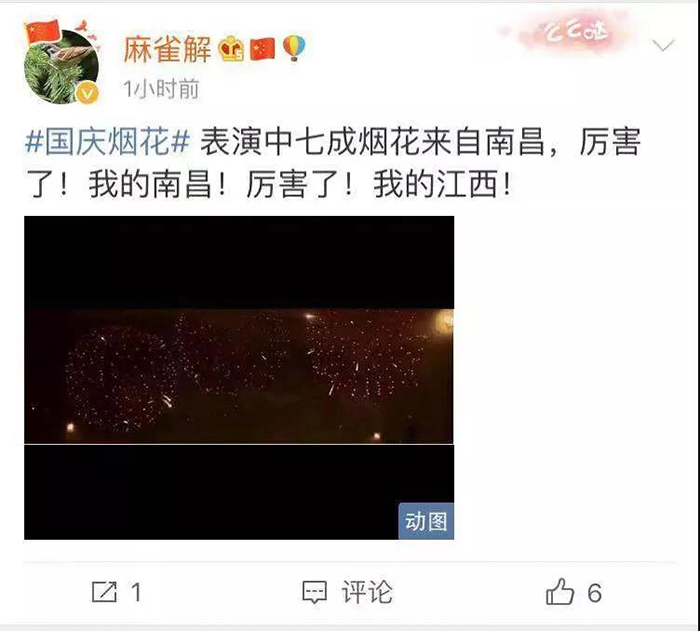Click the 1小时前 post timestamp
The height and width of the screenshot is (631, 700).
pos(161,89)
